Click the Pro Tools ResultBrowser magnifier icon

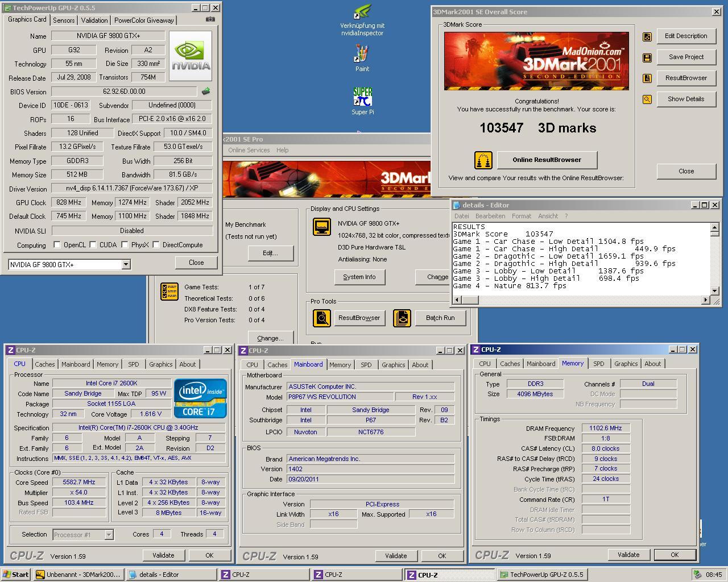(x=322, y=318)
